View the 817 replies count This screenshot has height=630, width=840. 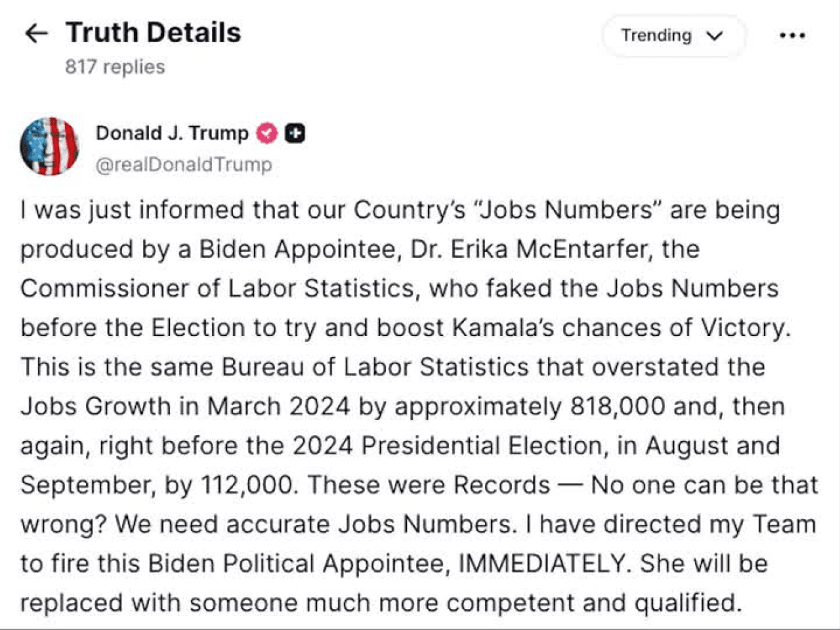point(115,67)
